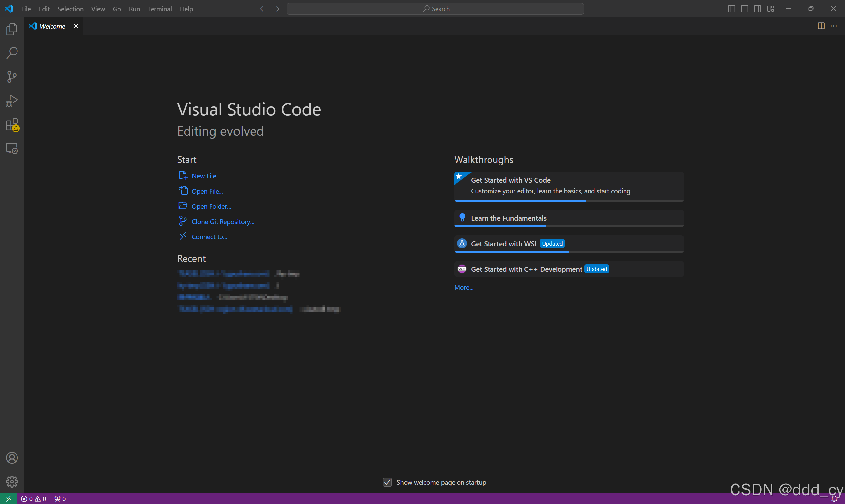Open Customize Layout button in title bar
Screen dimensions: 845x504
[x=771, y=9]
